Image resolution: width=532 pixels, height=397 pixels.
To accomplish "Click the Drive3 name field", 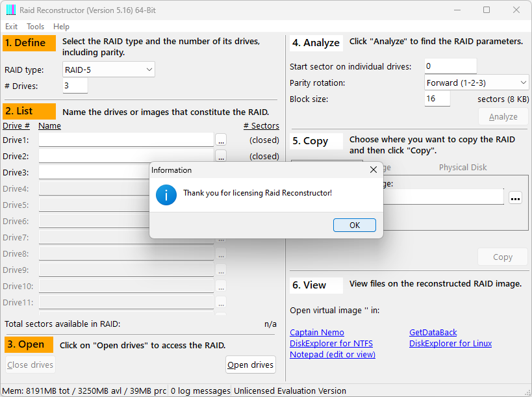I will click(x=94, y=172).
